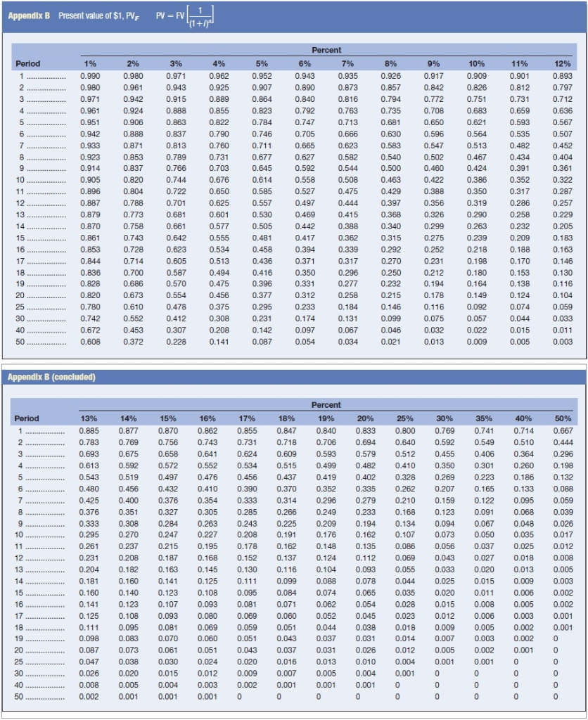Screen dimensions: 588x720
Task: Click the "13%" column header
Action: tap(89, 419)
